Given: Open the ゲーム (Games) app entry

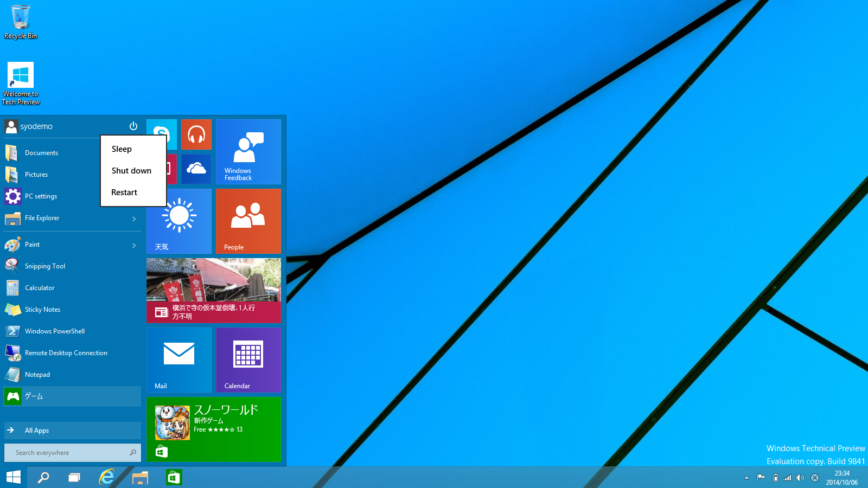Looking at the screenshot, I should point(72,396).
